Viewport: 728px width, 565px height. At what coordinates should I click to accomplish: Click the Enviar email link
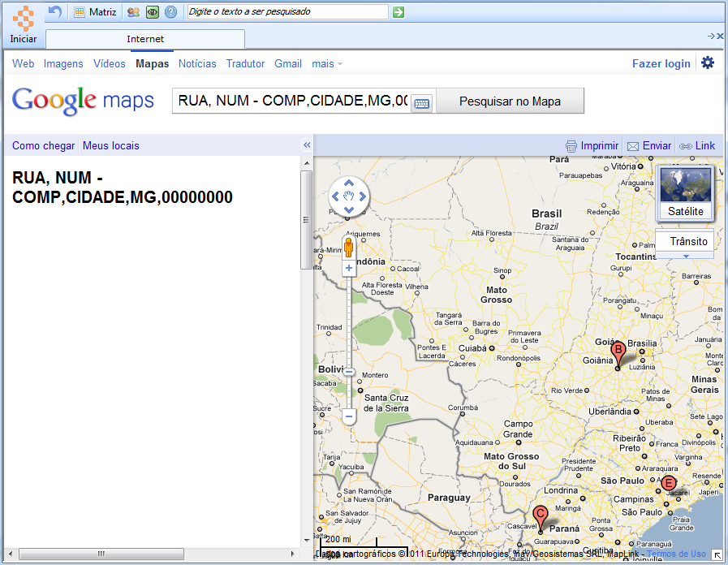(649, 146)
